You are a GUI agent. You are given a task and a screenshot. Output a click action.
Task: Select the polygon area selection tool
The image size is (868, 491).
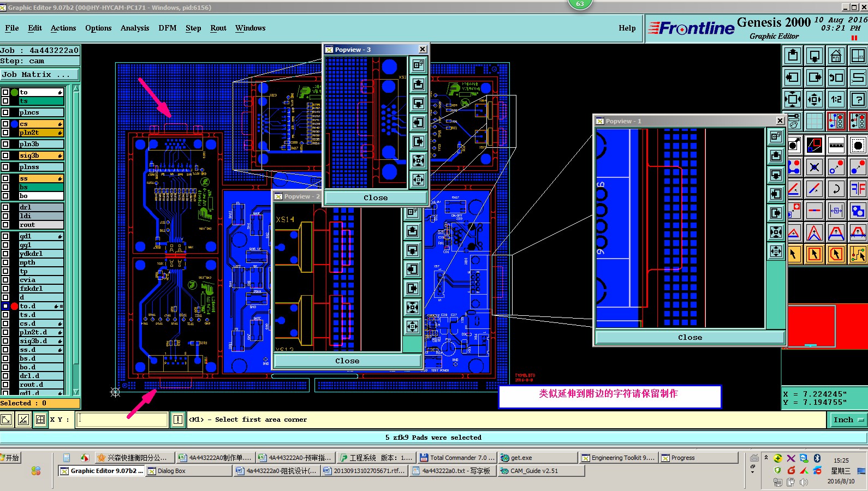836,254
